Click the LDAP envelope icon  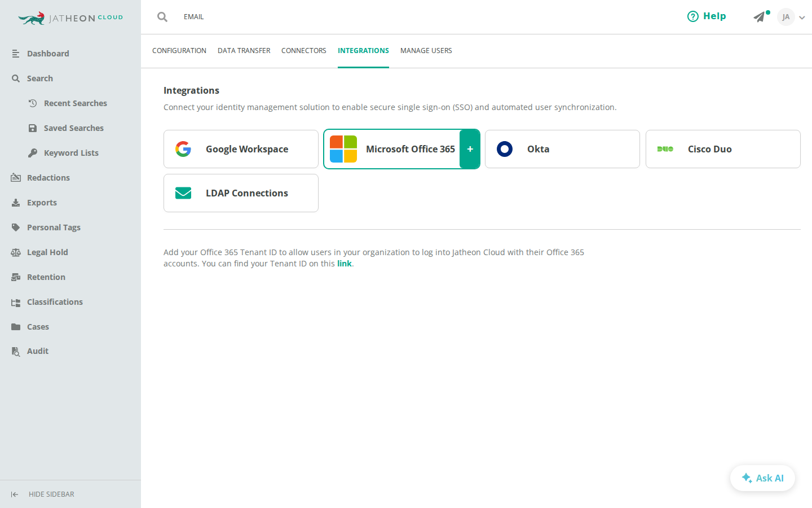pyautogui.click(x=183, y=193)
